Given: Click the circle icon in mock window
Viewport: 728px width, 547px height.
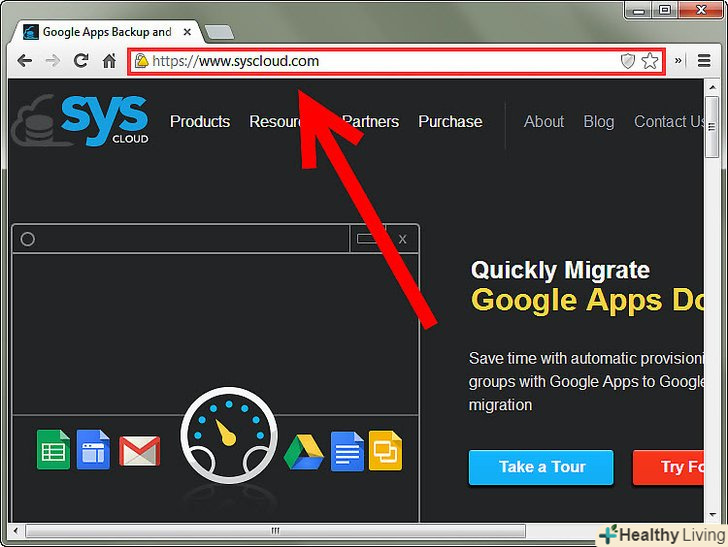Looking at the screenshot, I should click(x=27, y=239).
